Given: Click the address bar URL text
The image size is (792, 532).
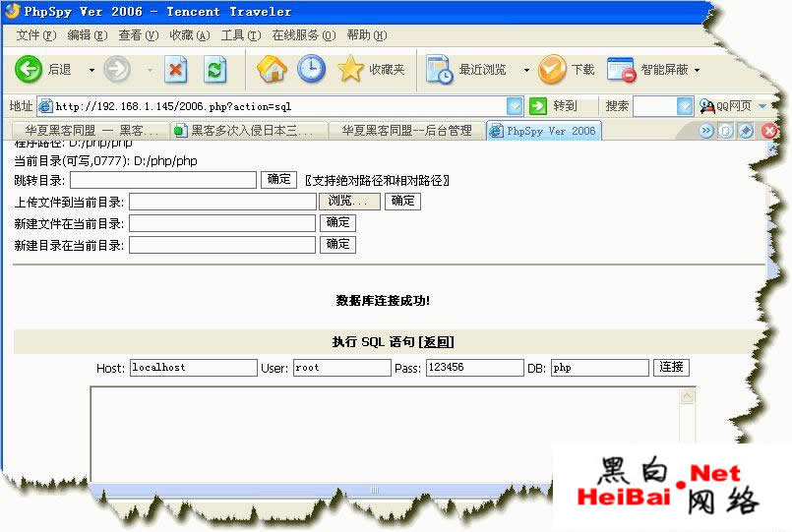Looking at the screenshot, I should coord(173,106).
